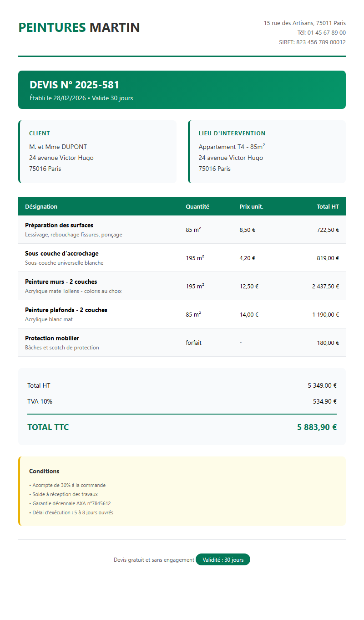Viewport: 364px width, 620px height.
Task: Click the PEINTURES MARTIN company logo
Action: (x=79, y=27)
